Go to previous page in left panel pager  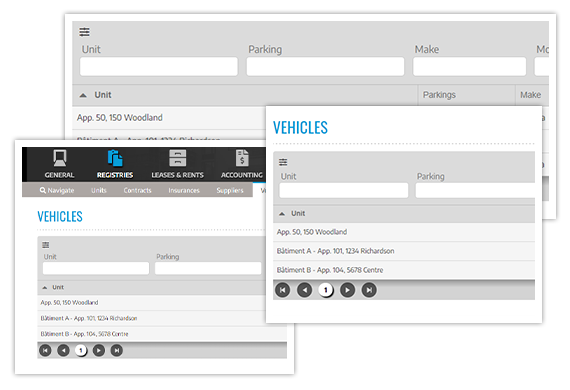pyautogui.click(x=63, y=350)
